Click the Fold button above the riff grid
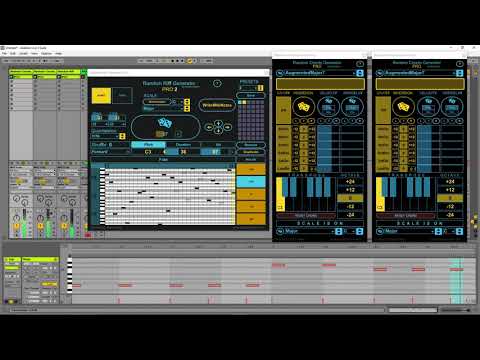 click(x=163, y=160)
